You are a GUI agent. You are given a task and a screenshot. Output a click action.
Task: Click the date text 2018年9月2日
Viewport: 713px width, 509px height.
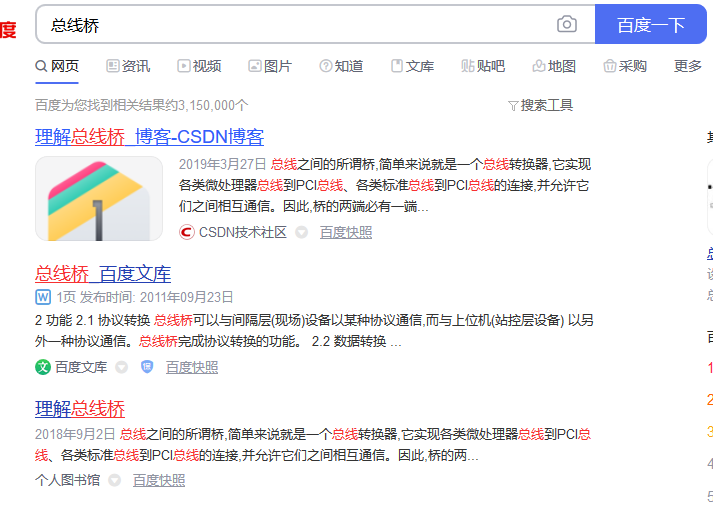click(x=75, y=434)
